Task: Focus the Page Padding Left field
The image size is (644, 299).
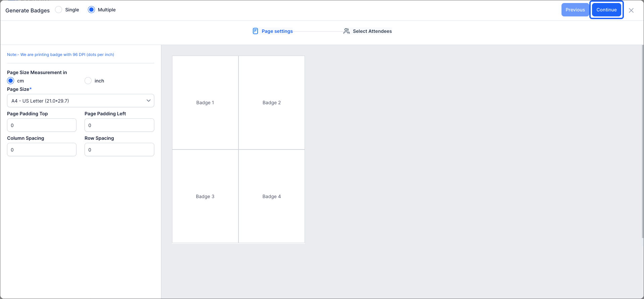Action: coord(119,125)
